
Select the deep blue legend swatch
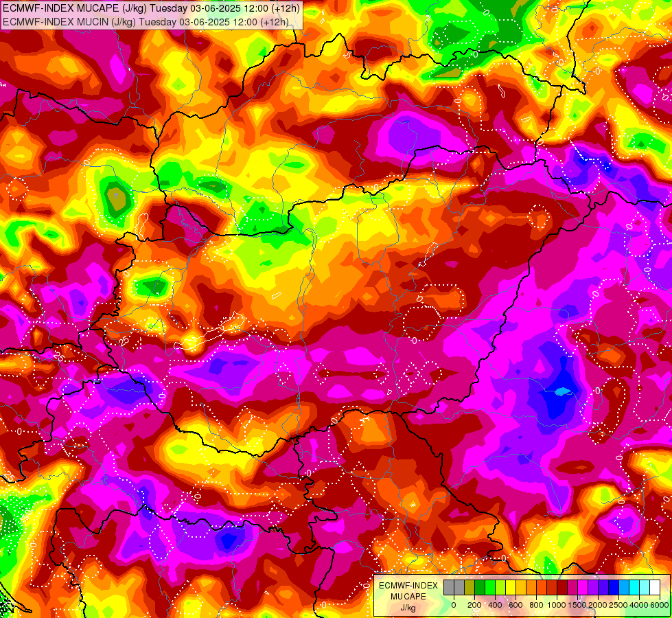(x=614, y=587)
